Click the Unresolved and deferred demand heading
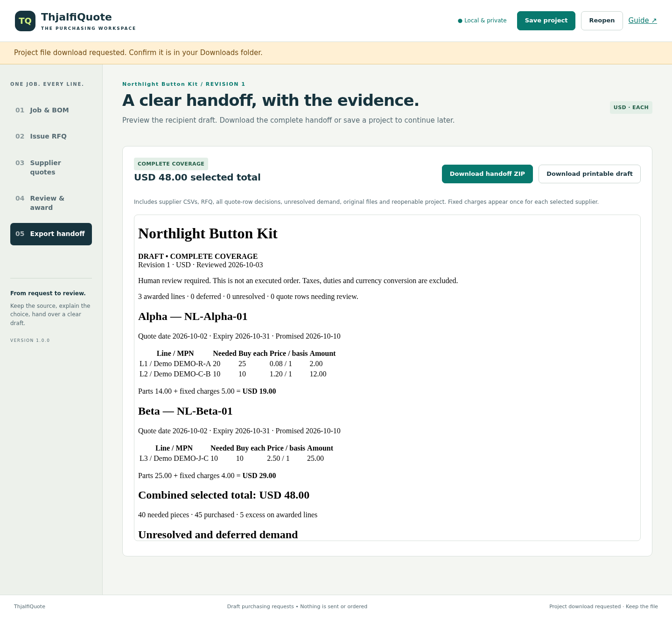 (x=218, y=535)
